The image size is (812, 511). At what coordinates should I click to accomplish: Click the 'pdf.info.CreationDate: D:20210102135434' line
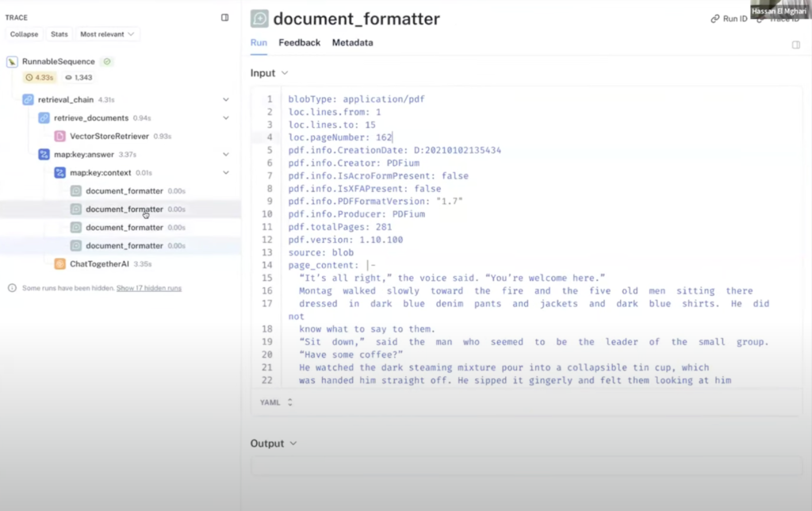[x=395, y=150]
